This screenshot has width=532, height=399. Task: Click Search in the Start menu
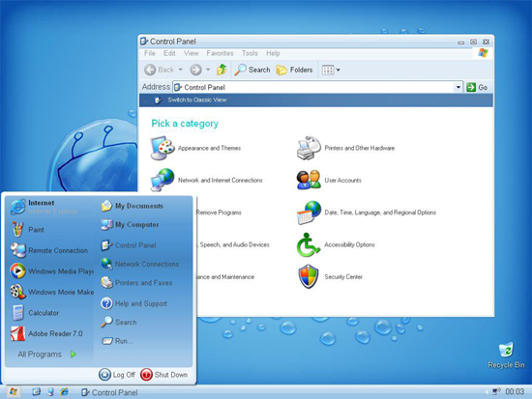pos(119,322)
